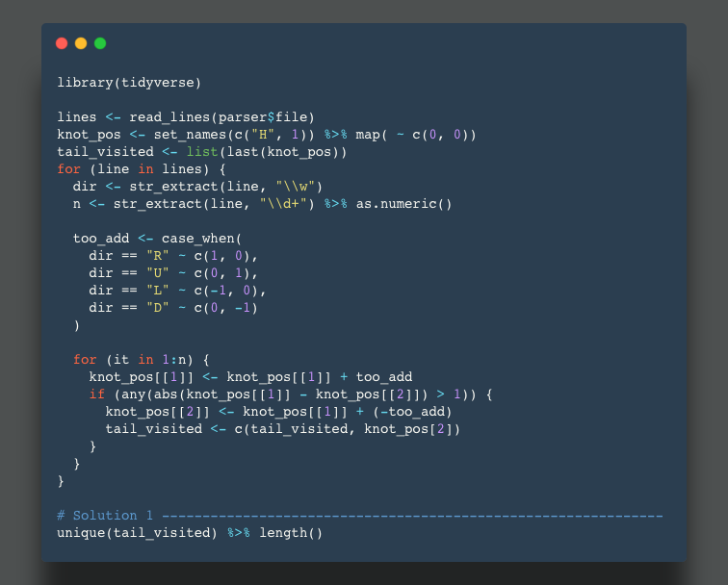Click the 'for (line in lines) {' line
This screenshot has height=585, width=728.
click(142, 169)
